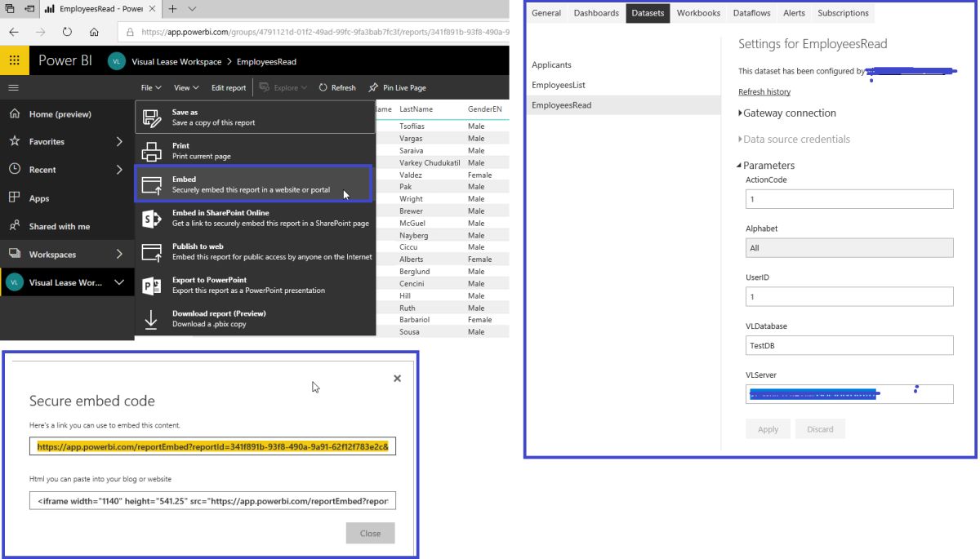Toggle the hamburger navigation menu
Viewport: 980px width, 559px height.
point(13,87)
